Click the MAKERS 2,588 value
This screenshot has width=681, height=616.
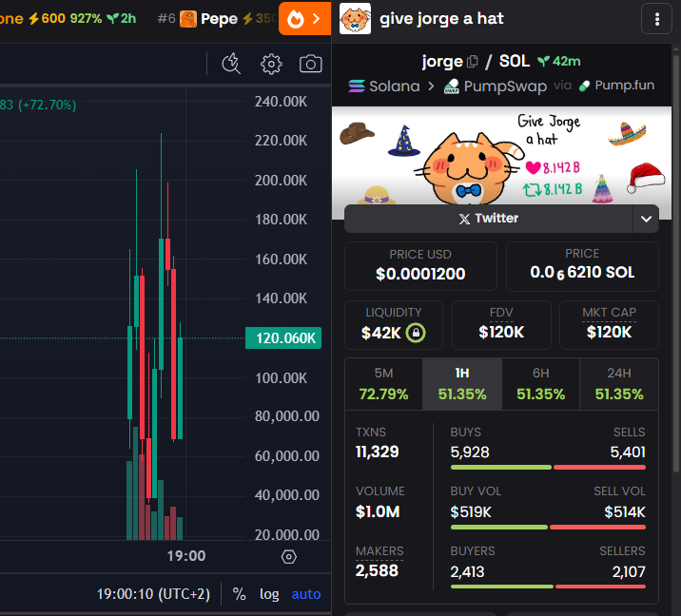coord(377,570)
